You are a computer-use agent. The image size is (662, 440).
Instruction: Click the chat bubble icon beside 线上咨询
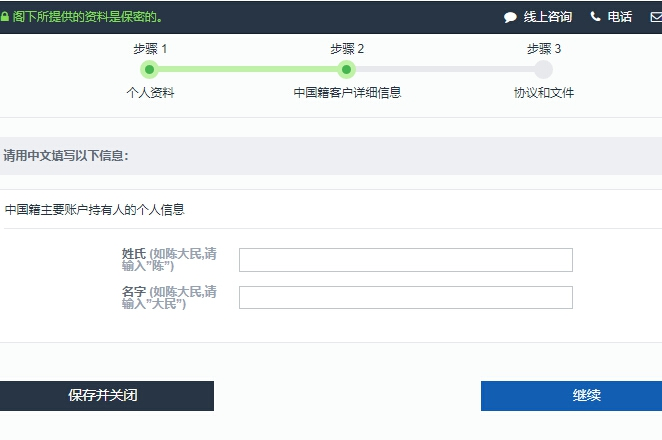coord(510,17)
